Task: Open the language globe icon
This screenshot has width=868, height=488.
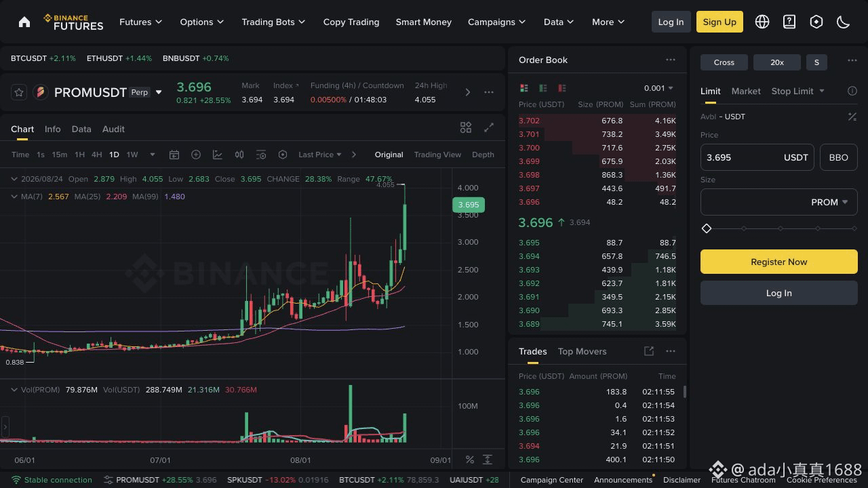Action: point(762,22)
